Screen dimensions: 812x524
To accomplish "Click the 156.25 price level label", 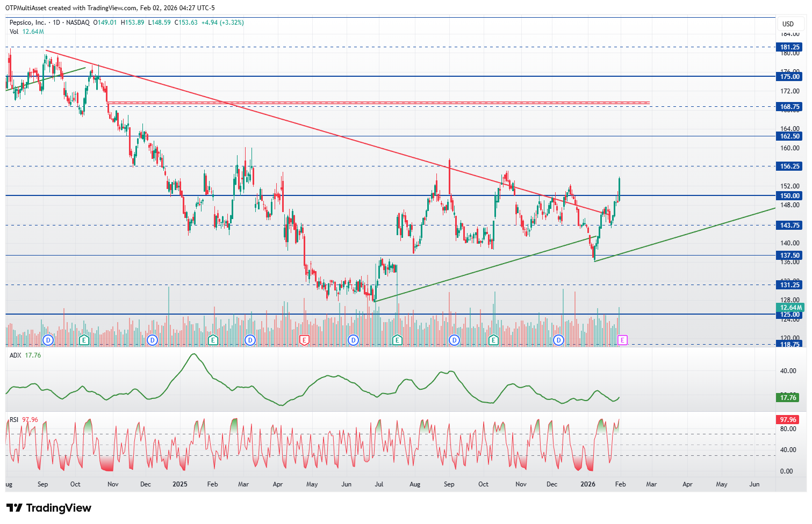I will (790, 166).
